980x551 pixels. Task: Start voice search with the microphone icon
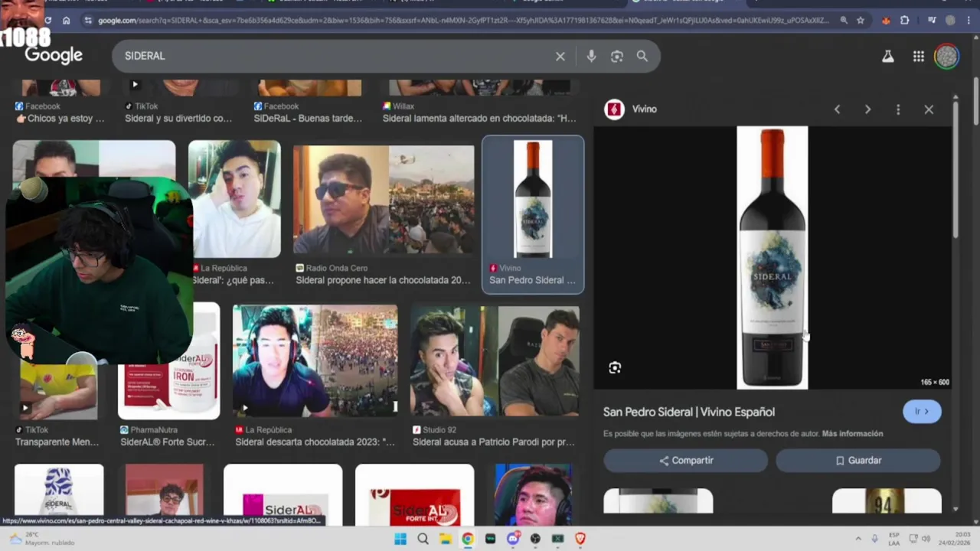tap(591, 56)
